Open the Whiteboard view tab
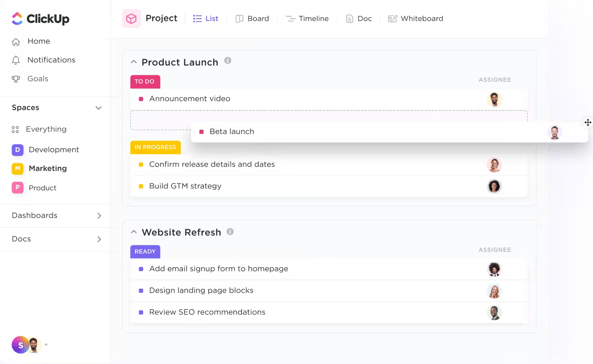The width and height of the screenshot is (593, 364). click(x=416, y=19)
